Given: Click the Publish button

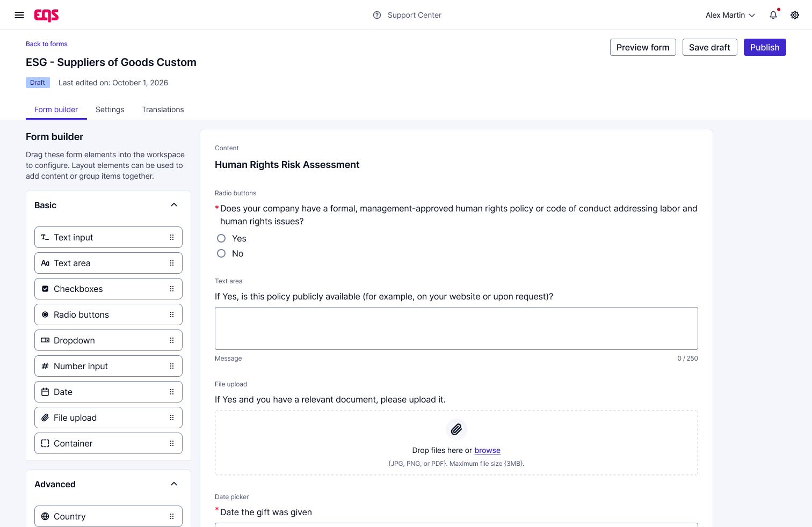Looking at the screenshot, I should pyautogui.click(x=765, y=47).
